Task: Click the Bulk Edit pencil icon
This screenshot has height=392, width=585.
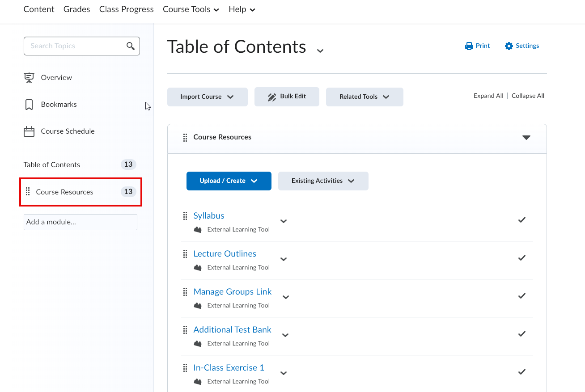Action: 272,97
